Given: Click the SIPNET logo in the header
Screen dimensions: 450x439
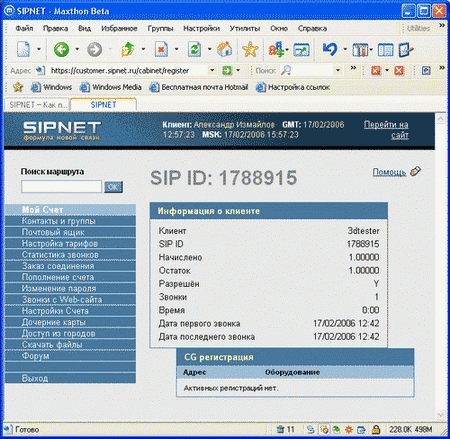Looking at the screenshot, I should tap(62, 130).
